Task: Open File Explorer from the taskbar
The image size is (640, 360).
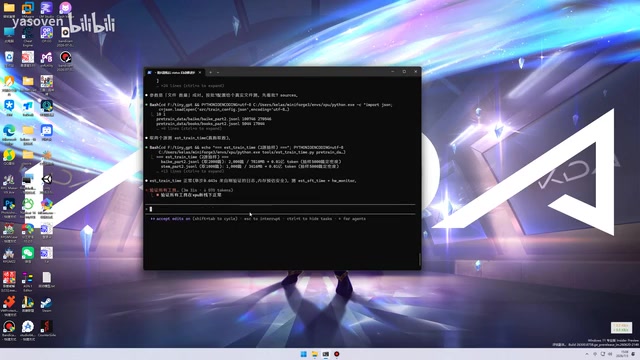Action: point(315,354)
